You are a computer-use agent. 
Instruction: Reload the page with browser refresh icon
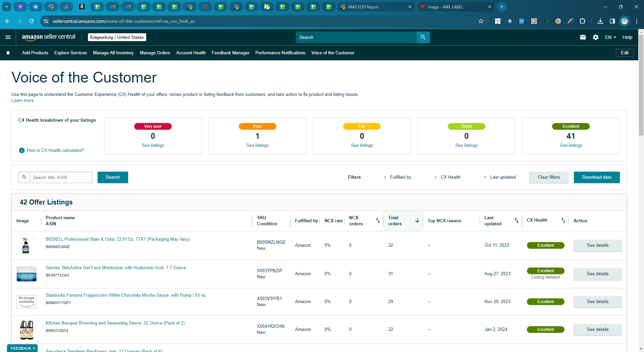point(32,21)
